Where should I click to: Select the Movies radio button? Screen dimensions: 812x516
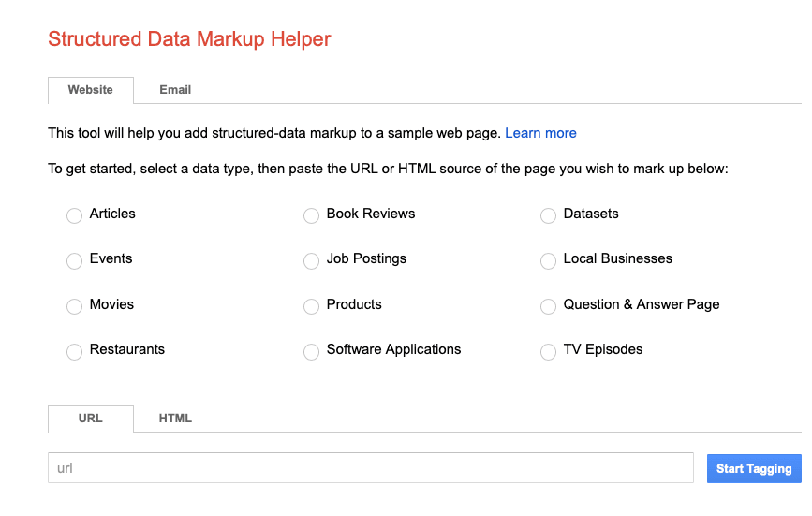(75, 307)
